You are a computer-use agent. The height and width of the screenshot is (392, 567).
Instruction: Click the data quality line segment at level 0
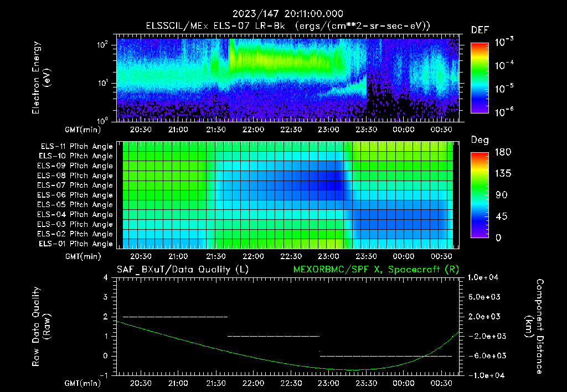point(386,356)
